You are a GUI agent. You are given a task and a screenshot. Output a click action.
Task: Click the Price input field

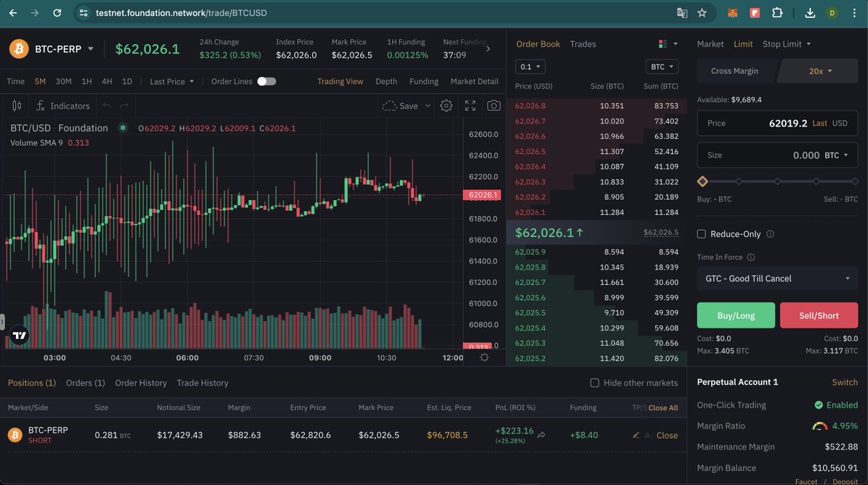(778, 123)
